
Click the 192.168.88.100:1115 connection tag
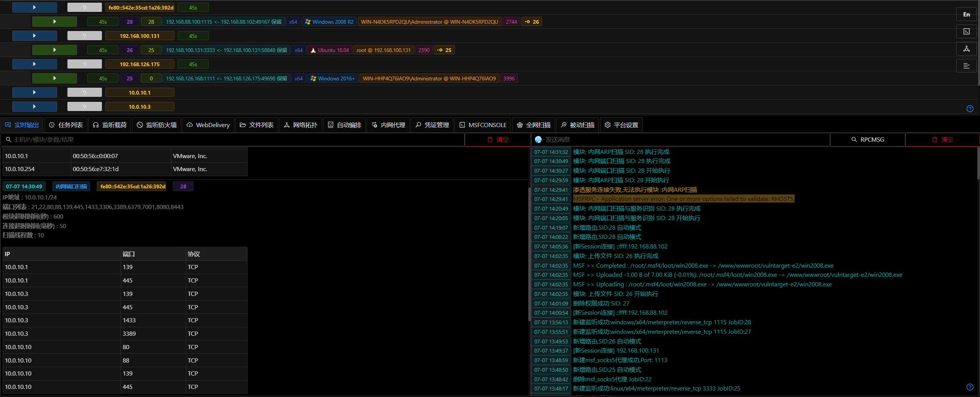click(224, 22)
